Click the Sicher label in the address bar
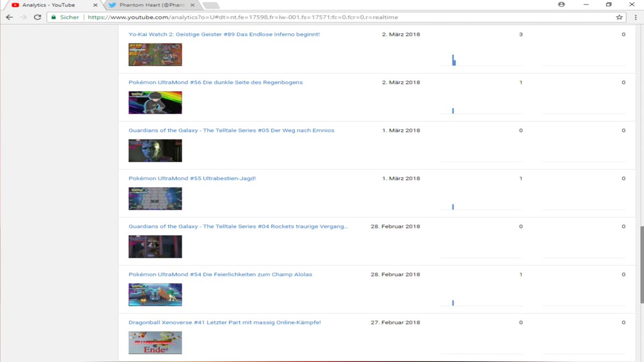The width and height of the screenshot is (644, 362). pos(70,17)
